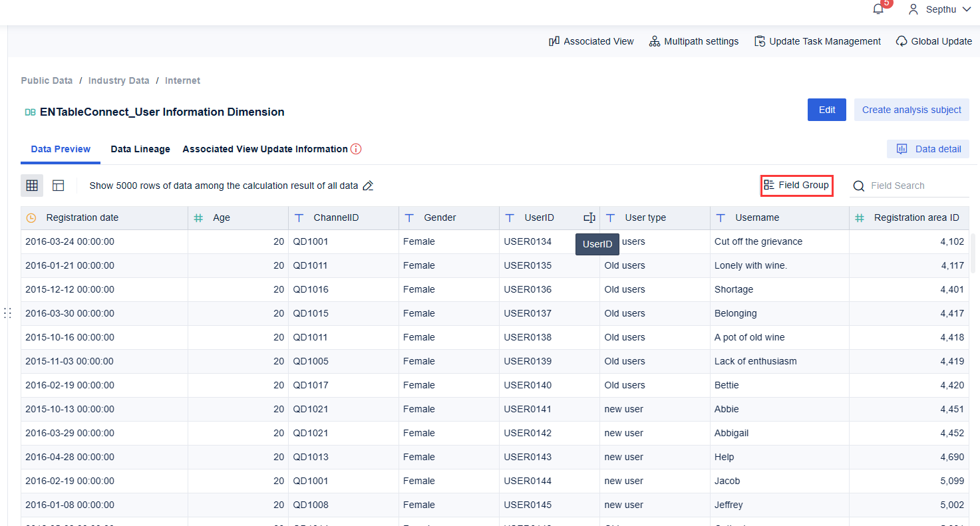The height and width of the screenshot is (526, 980).
Task: Open the Sepethu user account menu
Action: point(941,9)
